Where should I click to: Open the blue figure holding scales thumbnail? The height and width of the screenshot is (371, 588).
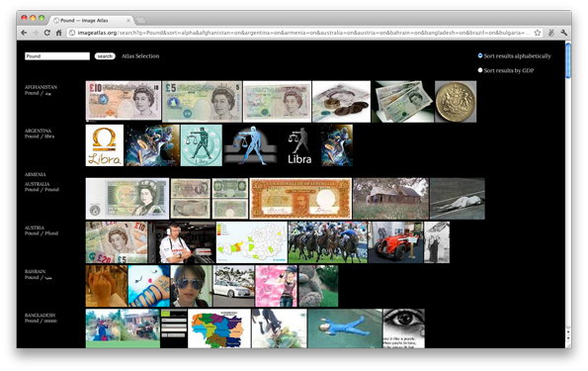pos(250,145)
